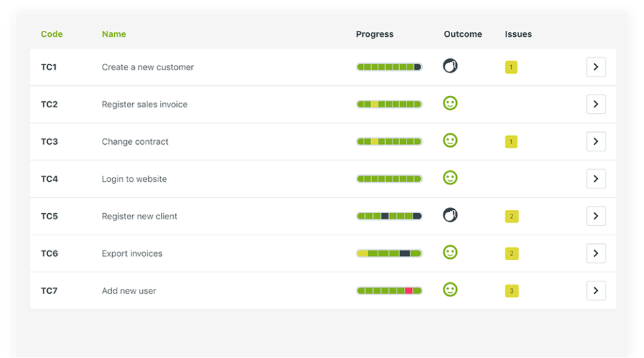The image size is (644, 358).
Task: Open the Change contract test case name
Action: coord(135,141)
